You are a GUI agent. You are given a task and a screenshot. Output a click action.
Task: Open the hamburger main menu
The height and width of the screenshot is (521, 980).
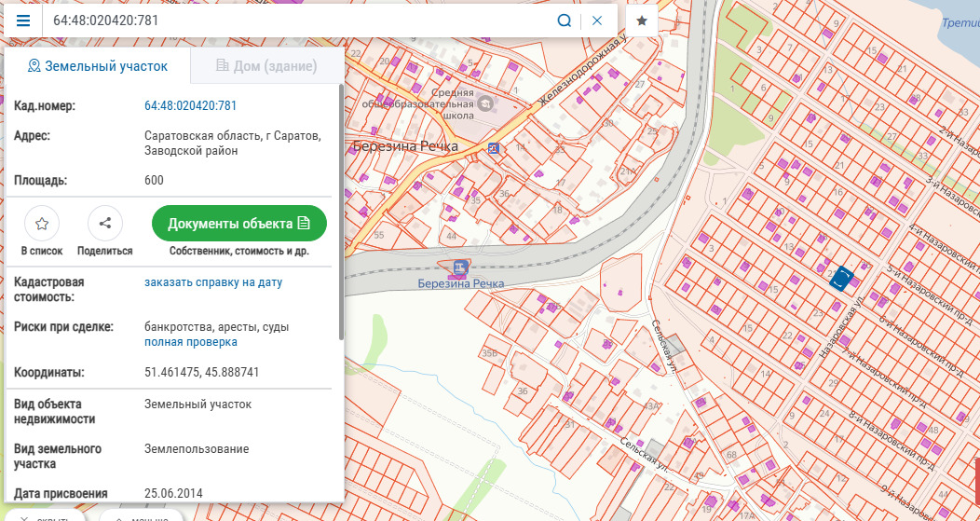tap(23, 21)
